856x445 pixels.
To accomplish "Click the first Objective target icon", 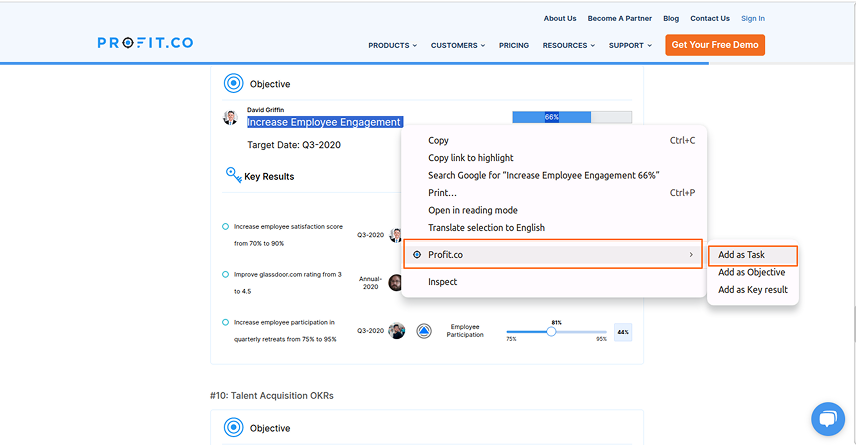I will tap(234, 84).
